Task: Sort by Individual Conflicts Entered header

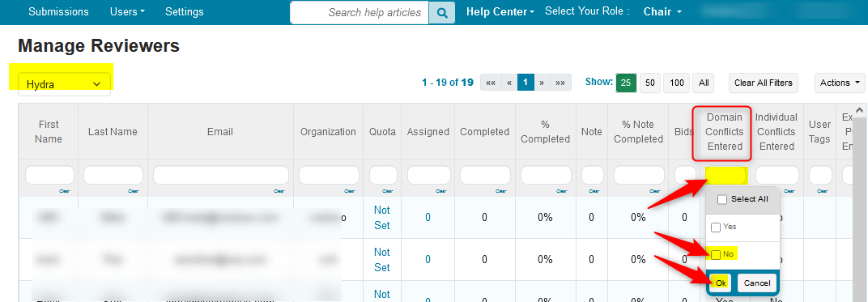Action: (x=777, y=132)
